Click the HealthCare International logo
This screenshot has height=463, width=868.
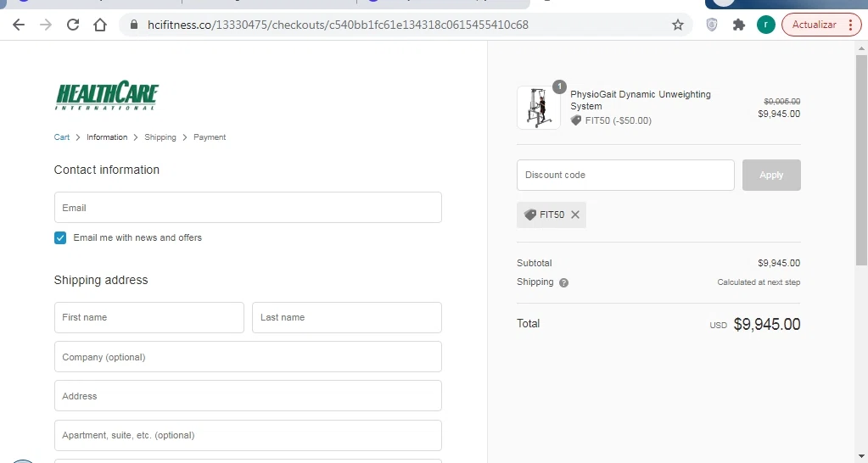point(107,95)
